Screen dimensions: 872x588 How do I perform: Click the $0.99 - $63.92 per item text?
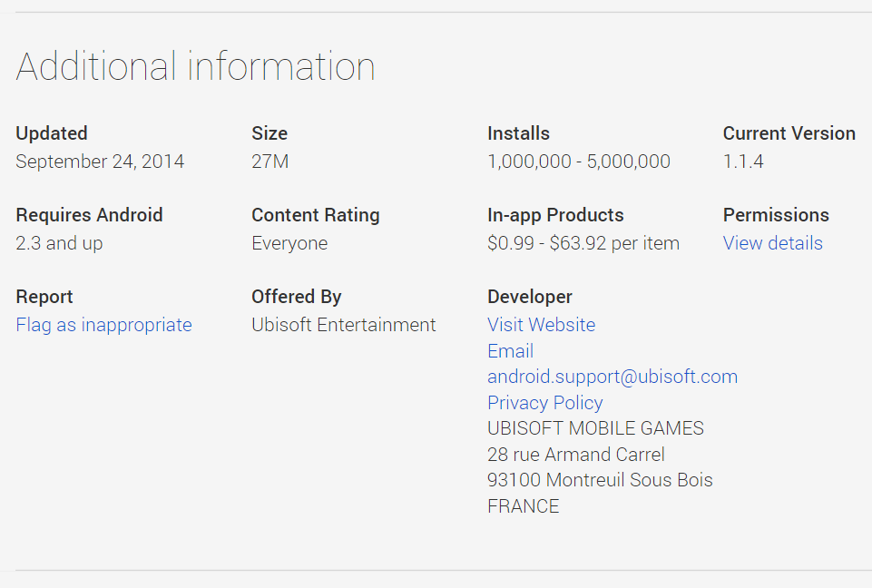point(583,243)
